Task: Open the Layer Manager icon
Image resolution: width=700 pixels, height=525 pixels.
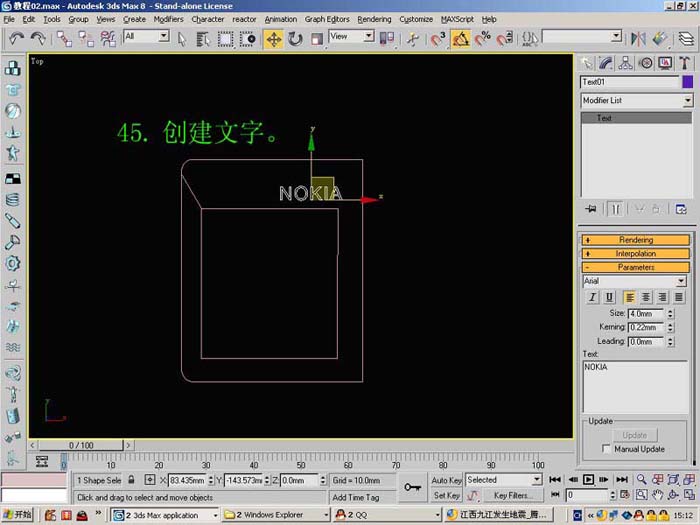Action: coord(686,39)
